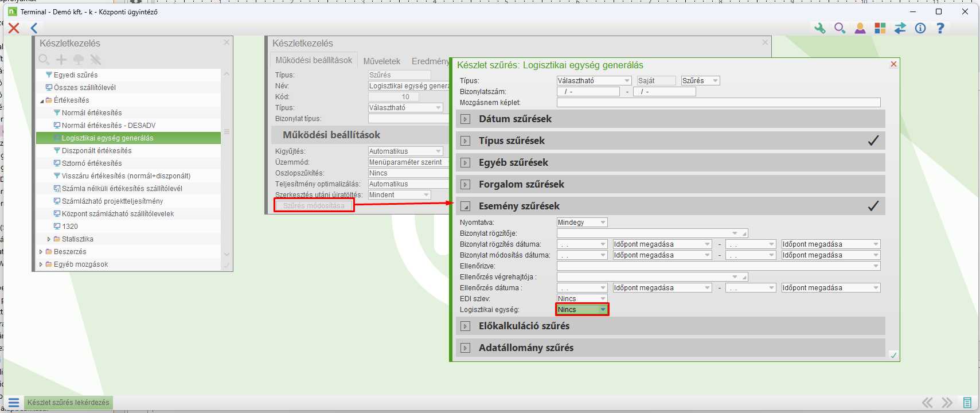The image size is (980, 413).
Task: Expand the Típus szűrések section
Action: click(x=466, y=141)
